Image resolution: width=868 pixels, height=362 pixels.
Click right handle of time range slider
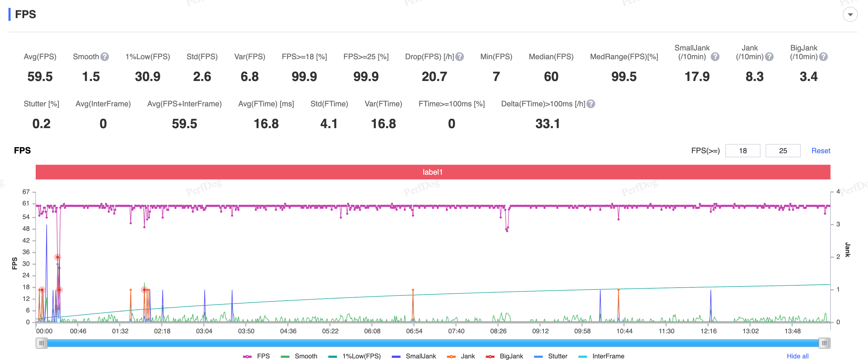(x=824, y=343)
